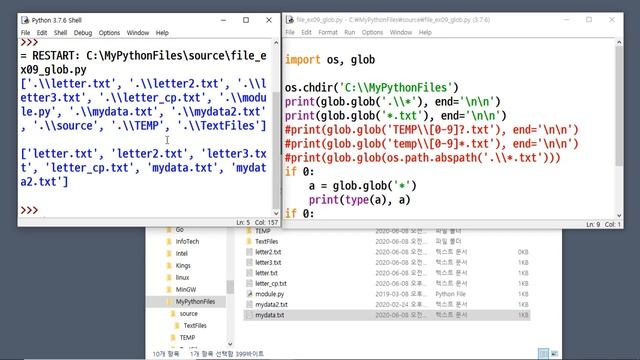This screenshot has width=640, height=360.
Task: Click the print(type(a), a) line
Action: coord(360,200)
